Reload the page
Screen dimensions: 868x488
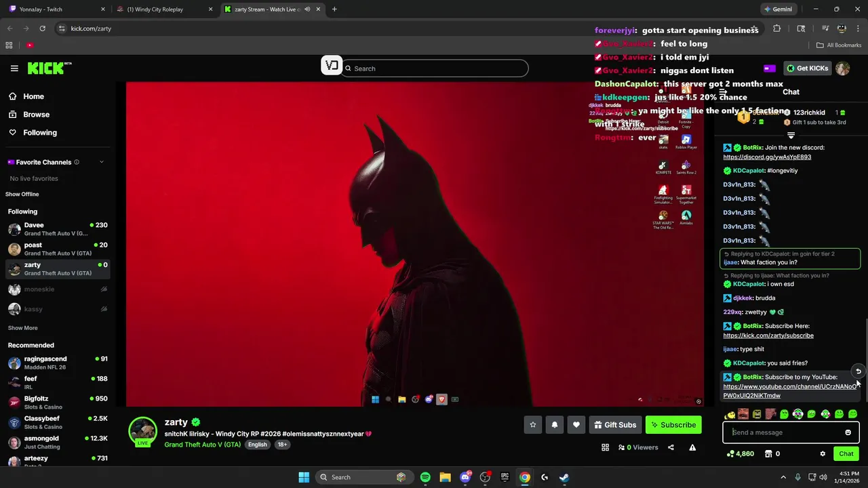click(43, 28)
